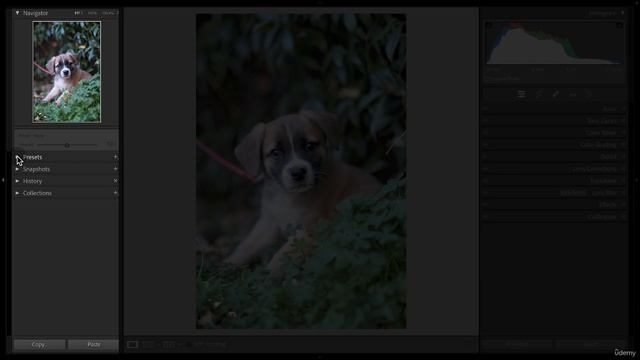Click the Paste settings button
640x360 pixels.
(93, 344)
